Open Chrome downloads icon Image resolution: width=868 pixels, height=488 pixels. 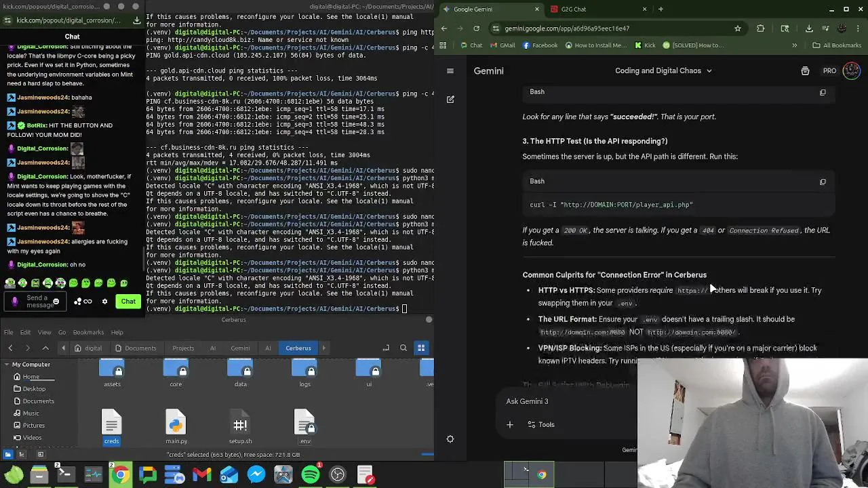point(809,28)
